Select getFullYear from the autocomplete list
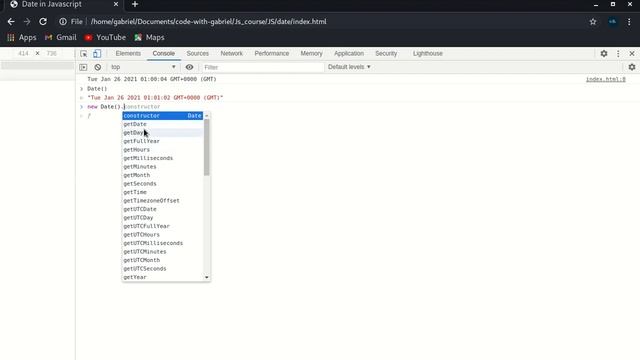Image resolution: width=640 pixels, height=360 pixels. pyautogui.click(x=163, y=141)
